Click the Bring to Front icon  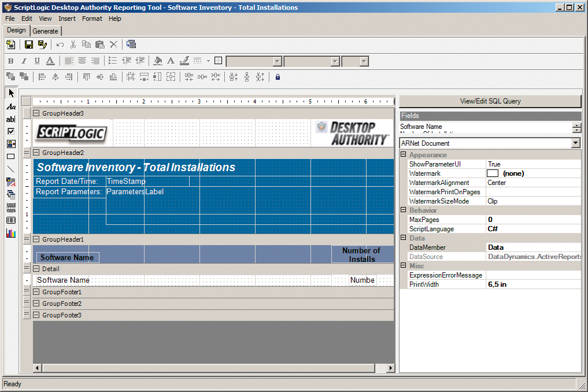point(11,77)
